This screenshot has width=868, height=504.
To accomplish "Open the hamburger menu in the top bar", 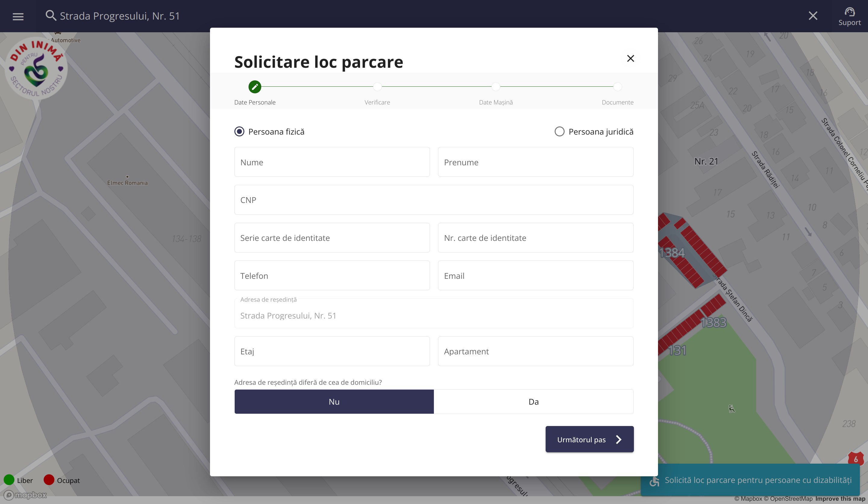I will pos(18,16).
